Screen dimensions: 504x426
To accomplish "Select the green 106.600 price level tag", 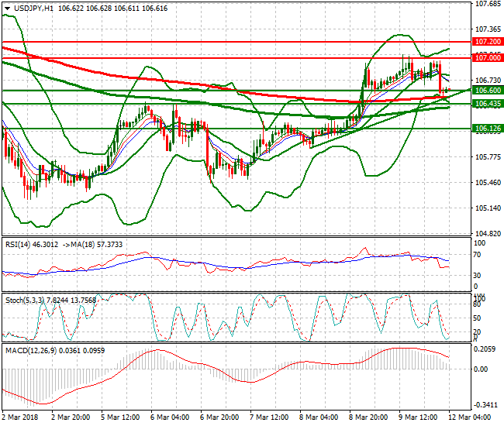I will click(487, 91).
